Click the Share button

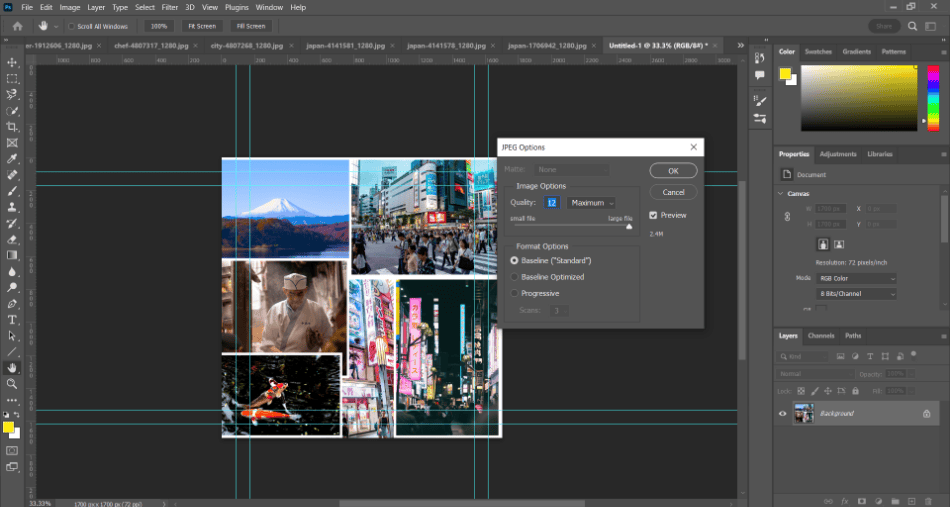[x=884, y=26]
